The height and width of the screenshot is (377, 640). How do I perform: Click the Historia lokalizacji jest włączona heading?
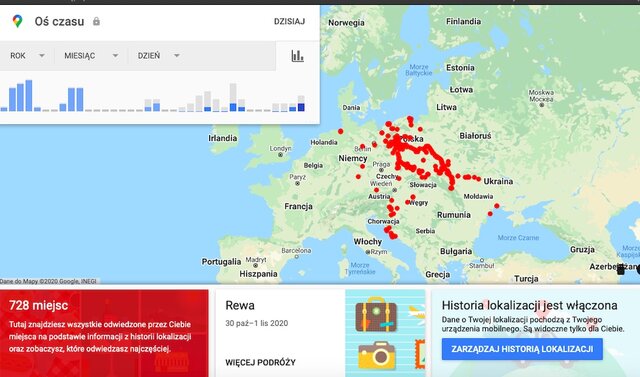(529, 305)
